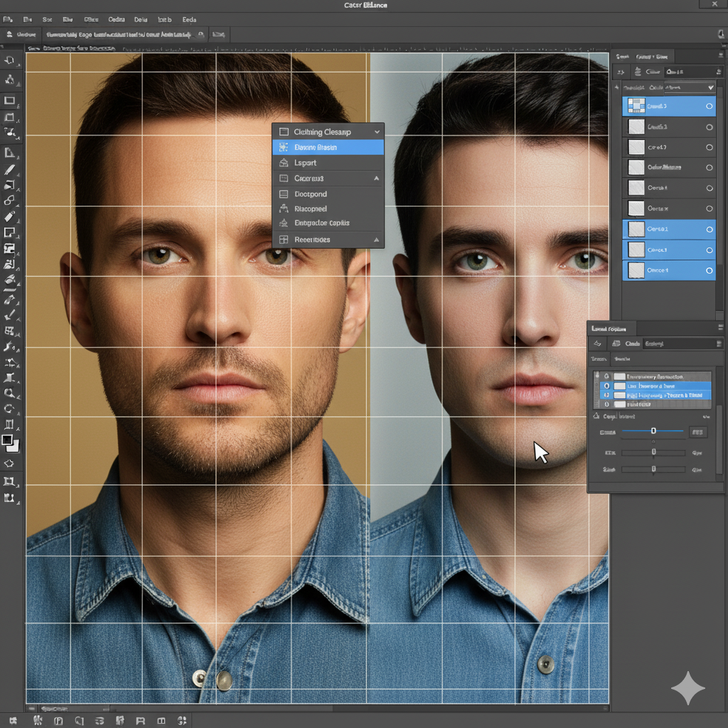The height and width of the screenshot is (728, 728).
Task: Click the top blue slider handle
Action: [653, 431]
